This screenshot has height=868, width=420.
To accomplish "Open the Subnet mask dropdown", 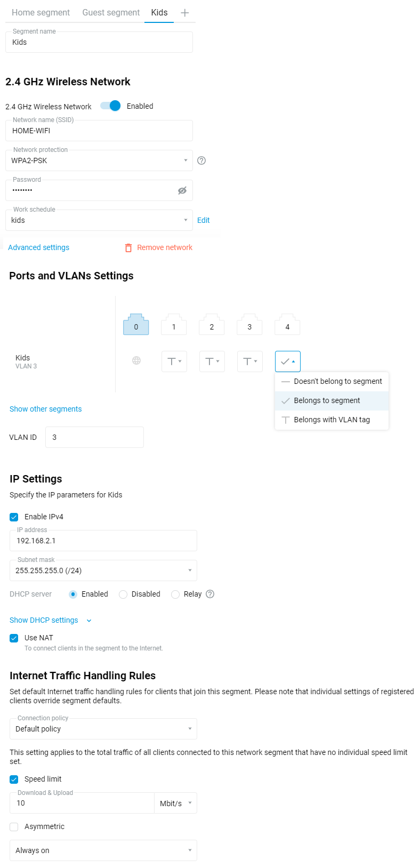I will pyautogui.click(x=103, y=570).
